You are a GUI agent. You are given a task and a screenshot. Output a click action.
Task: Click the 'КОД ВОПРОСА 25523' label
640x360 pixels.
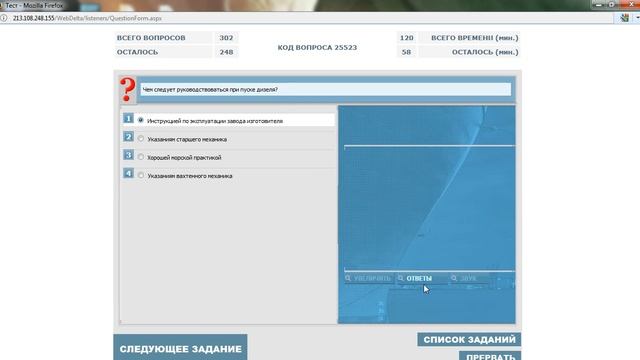(x=317, y=47)
